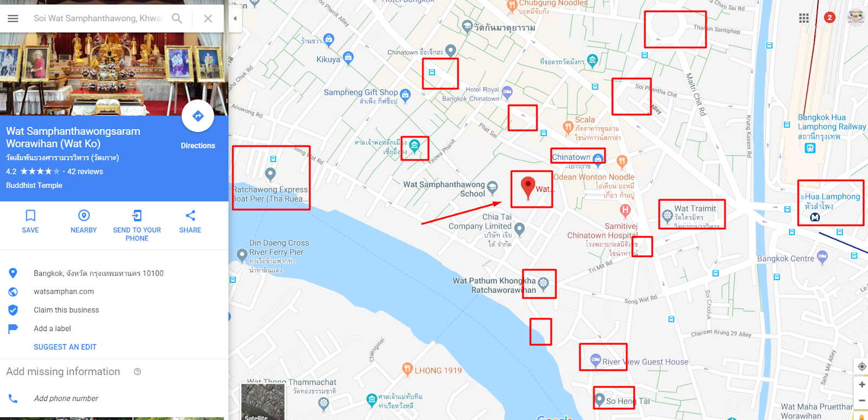
Task: Click the blue Directions button
Action: click(x=198, y=116)
